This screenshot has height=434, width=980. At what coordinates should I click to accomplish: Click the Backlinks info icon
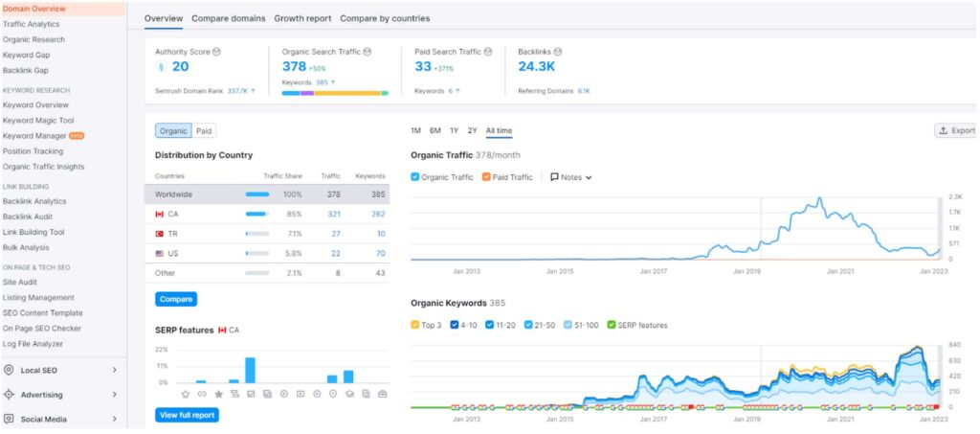[x=558, y=52]
